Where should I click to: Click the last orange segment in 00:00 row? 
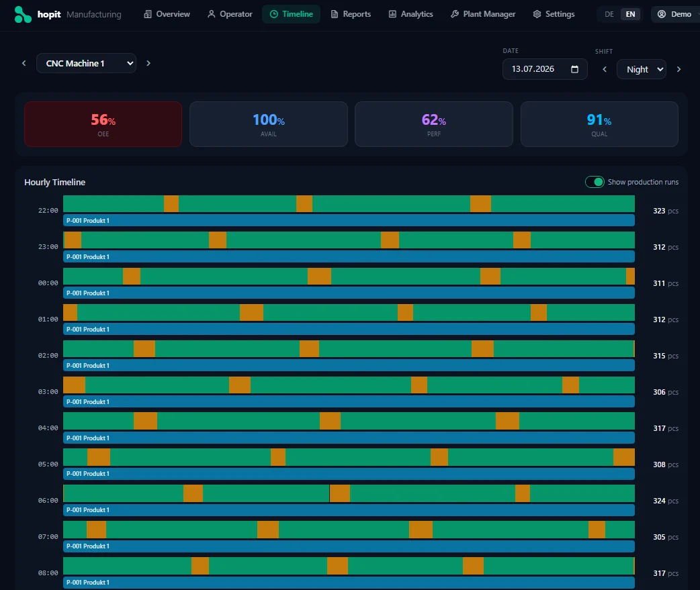coord(630,276)
